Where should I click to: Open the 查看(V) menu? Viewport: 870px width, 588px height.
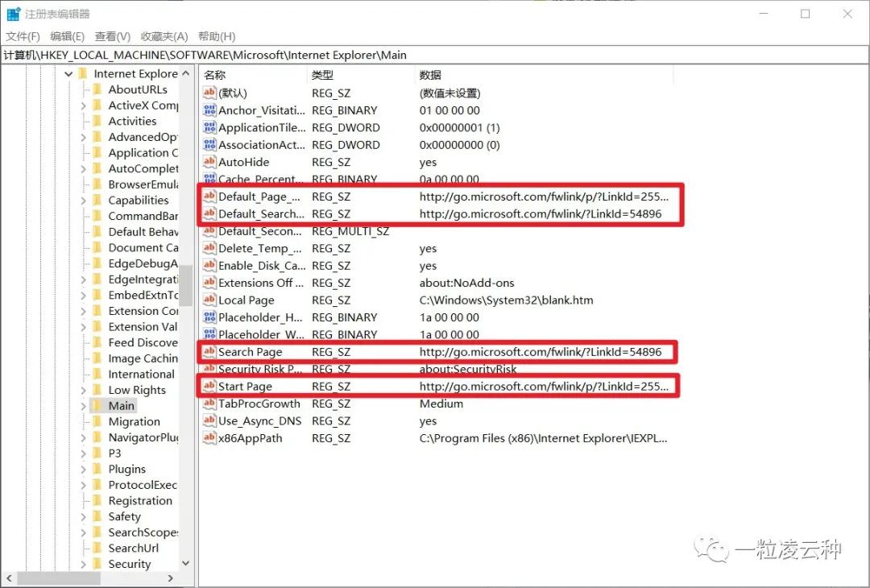[x=113, y=36]
